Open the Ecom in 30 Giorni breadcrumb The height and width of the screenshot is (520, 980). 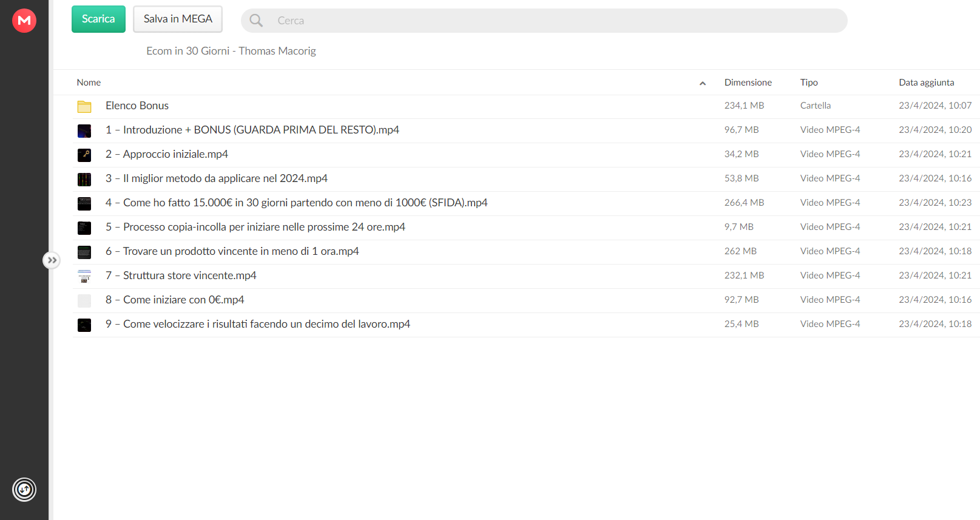[x=231, y=51]
